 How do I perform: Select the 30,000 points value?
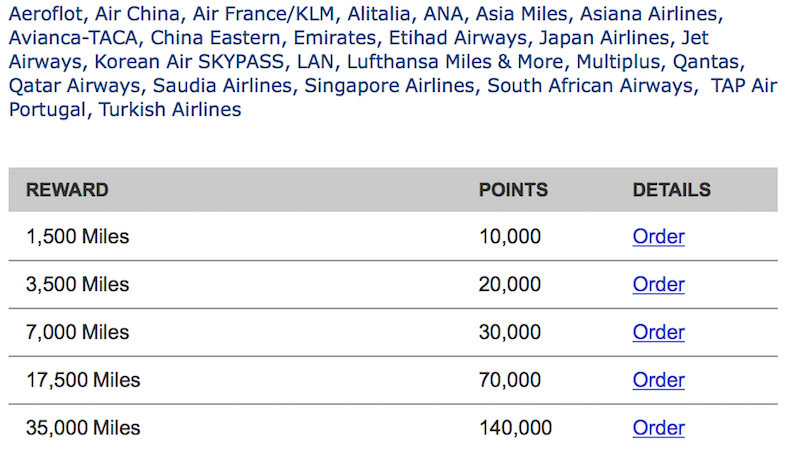pyautogui.click(x=510, y=332)
